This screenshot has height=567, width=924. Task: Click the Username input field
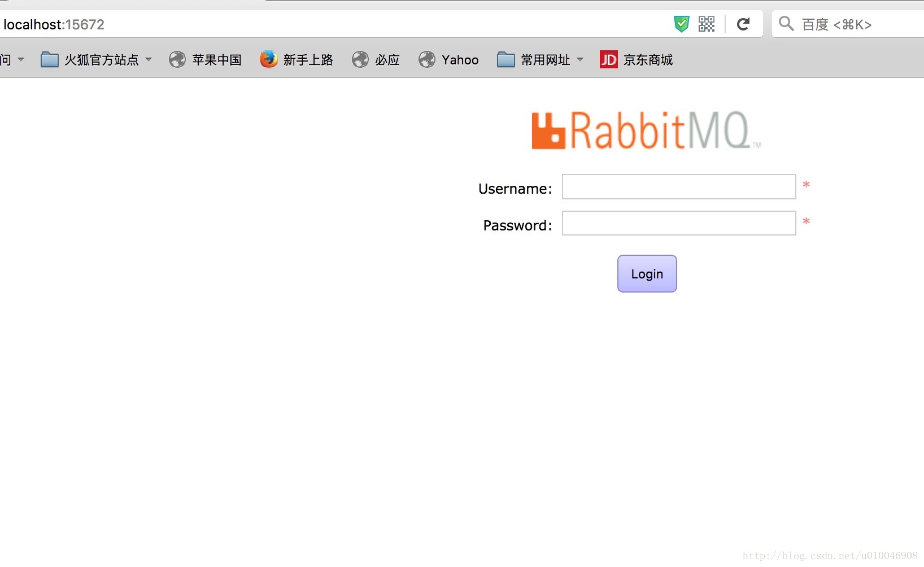pyautogui.click(x=679, y=187)
